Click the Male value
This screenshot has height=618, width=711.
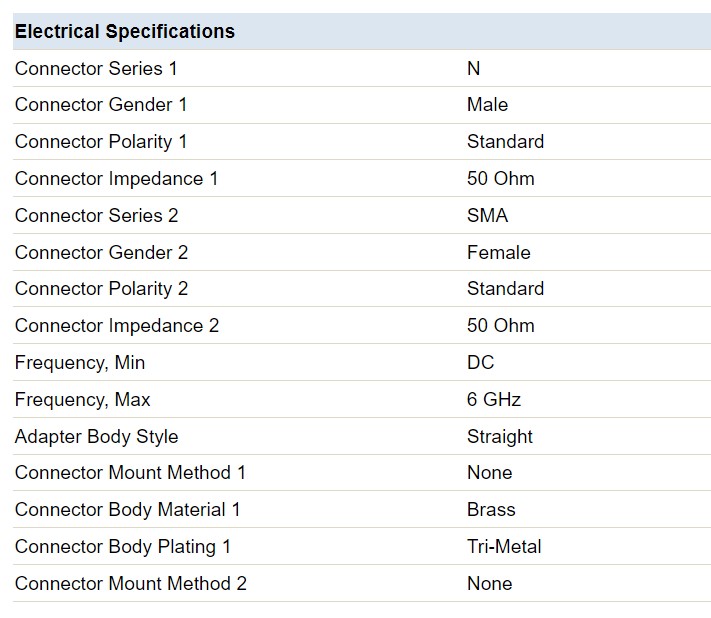pos(487,105)
